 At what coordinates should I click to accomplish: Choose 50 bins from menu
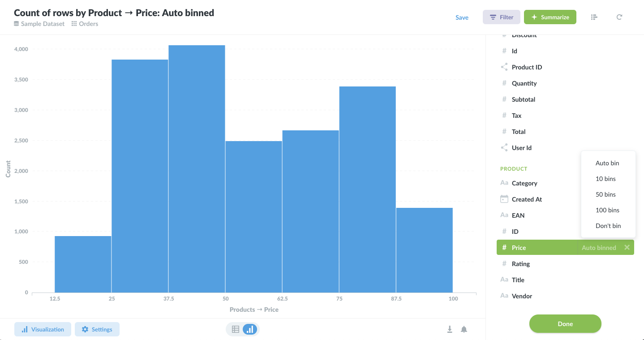[605, 194]
